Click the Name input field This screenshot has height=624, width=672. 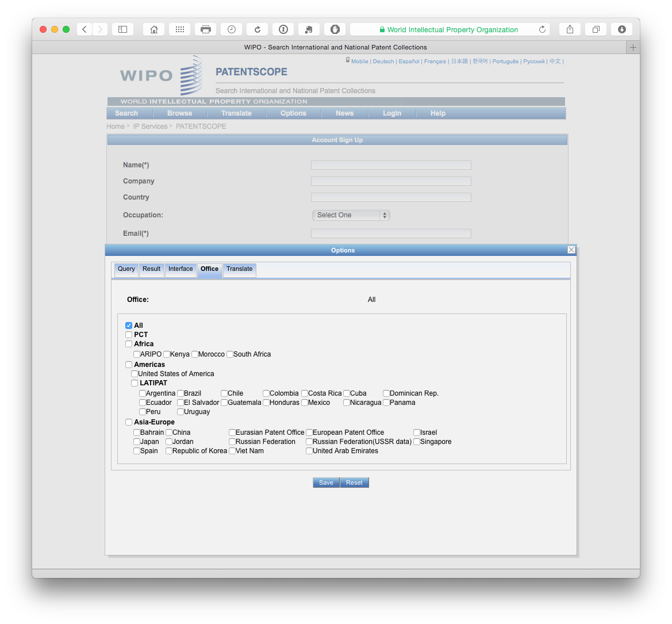point(391,165)
